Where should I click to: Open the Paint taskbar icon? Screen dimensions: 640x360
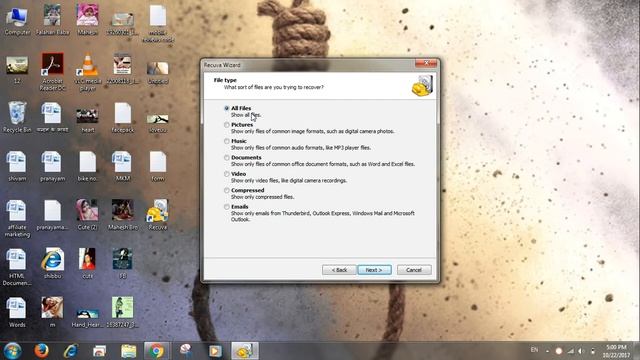pyautogui.click(x=186, y=351)
